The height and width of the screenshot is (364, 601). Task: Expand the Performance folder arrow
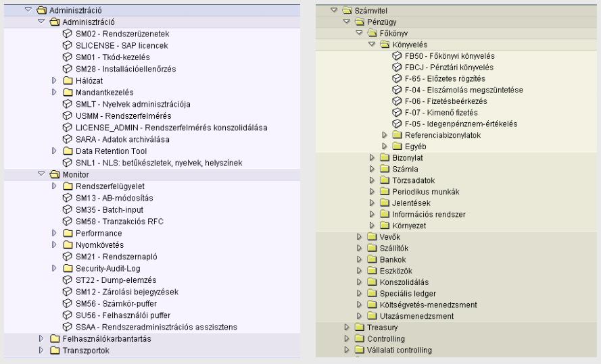tap(54, 233)
